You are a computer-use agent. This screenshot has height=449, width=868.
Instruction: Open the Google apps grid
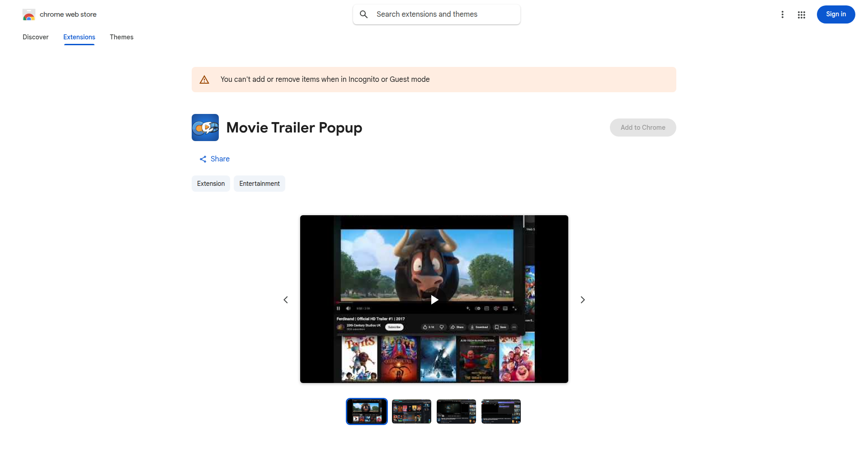[x=802, y=14]
